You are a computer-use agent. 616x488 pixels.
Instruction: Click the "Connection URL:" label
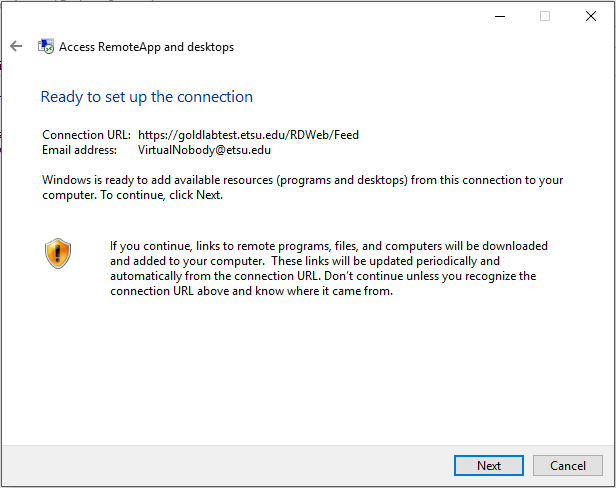(86, 134)
